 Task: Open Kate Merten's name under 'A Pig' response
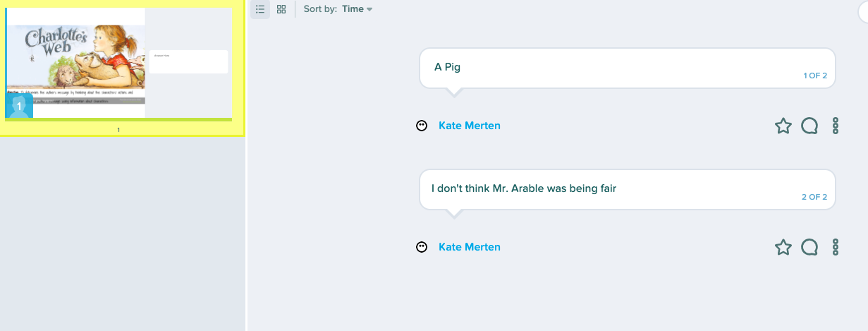tap(470, 126)
